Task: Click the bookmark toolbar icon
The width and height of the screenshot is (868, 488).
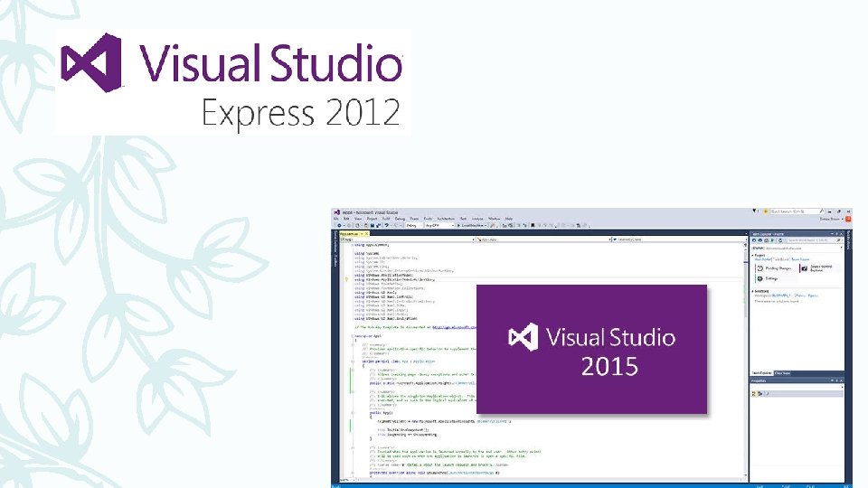Action: [x=533, y=225]
